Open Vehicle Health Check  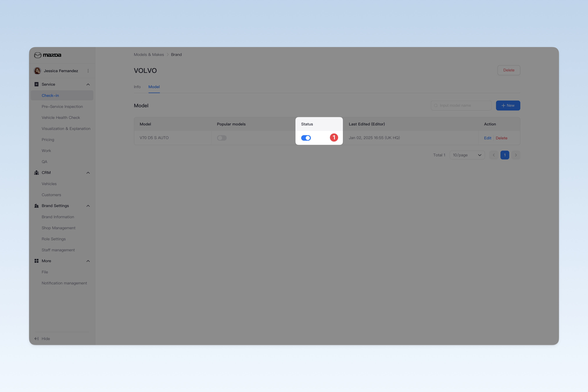point(61,117)
